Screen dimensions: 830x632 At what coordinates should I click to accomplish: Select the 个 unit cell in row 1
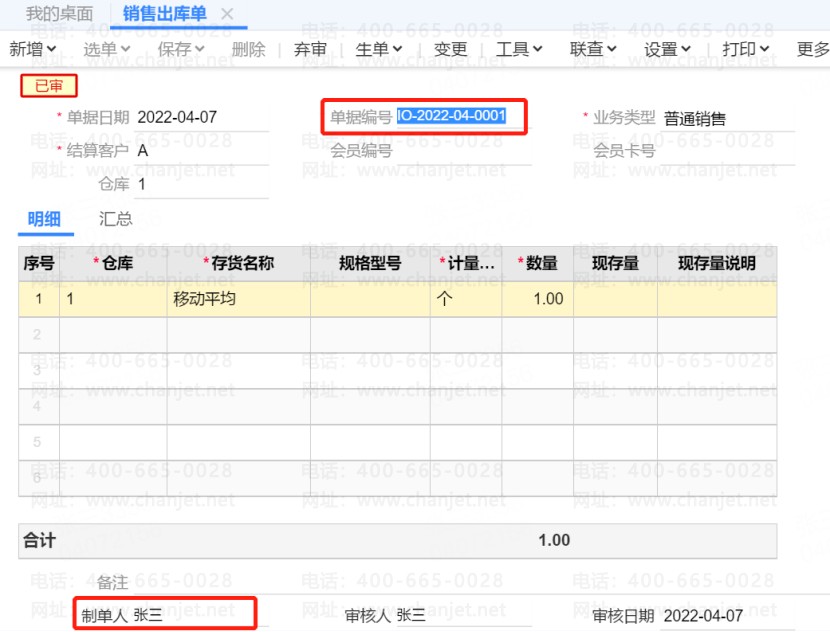coord(466,299)
